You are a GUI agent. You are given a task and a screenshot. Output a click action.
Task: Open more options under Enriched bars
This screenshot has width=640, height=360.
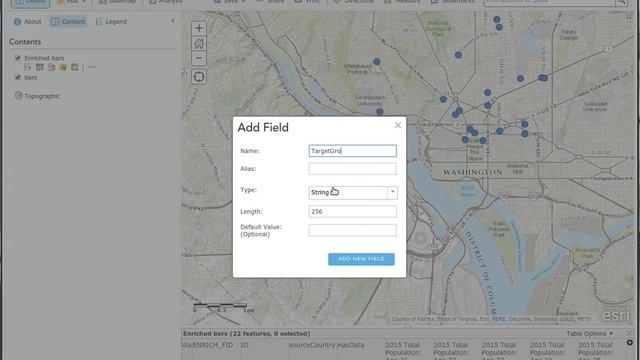pos(91,67)
